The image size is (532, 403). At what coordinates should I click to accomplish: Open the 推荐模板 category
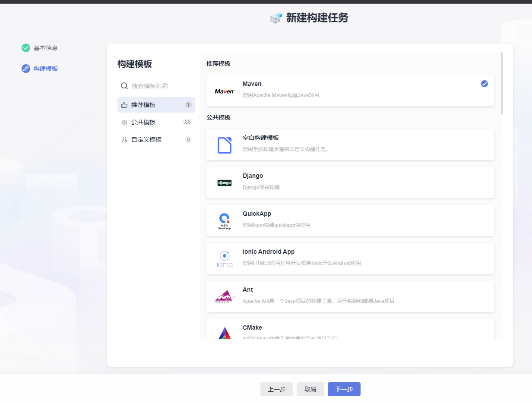(156, 105)
